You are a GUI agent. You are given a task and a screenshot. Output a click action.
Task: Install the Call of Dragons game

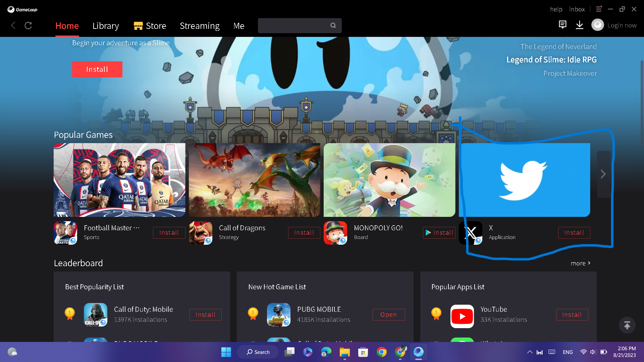(x=304, y=232)
